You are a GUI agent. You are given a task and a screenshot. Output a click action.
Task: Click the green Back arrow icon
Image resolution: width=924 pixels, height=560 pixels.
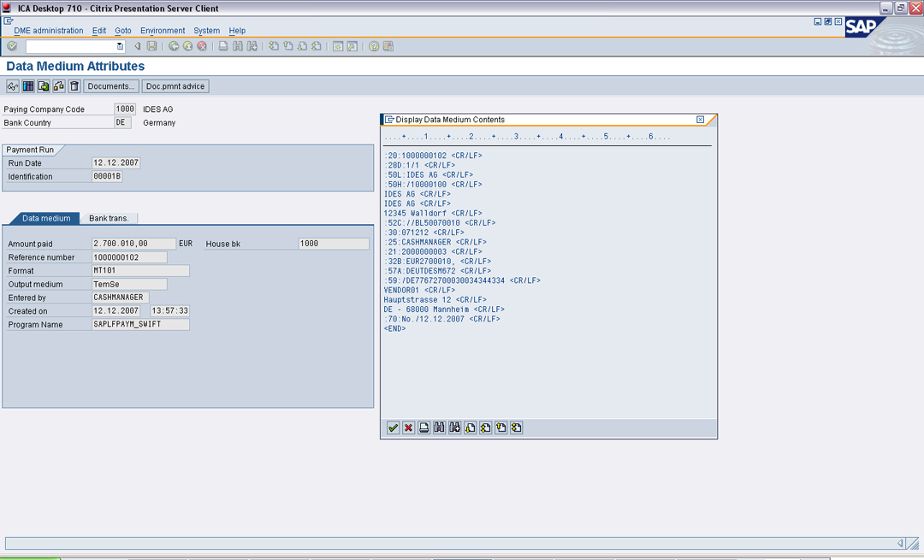point(174,46)
